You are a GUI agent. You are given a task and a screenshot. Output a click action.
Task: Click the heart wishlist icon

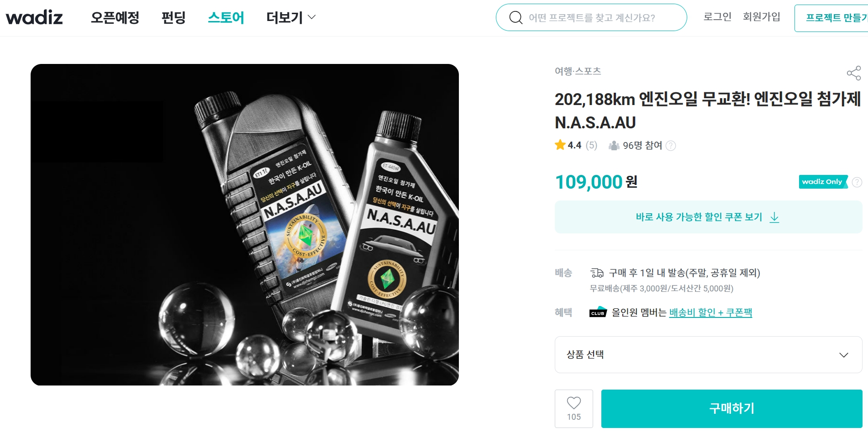click(573, 403)
